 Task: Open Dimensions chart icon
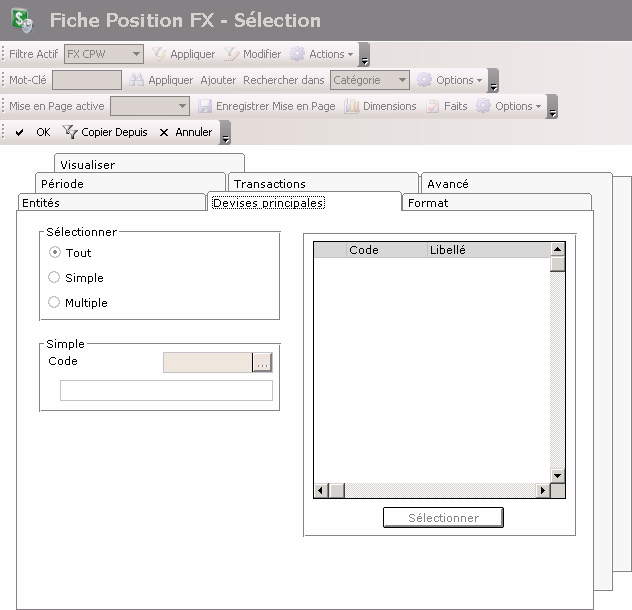pos(352,106)
